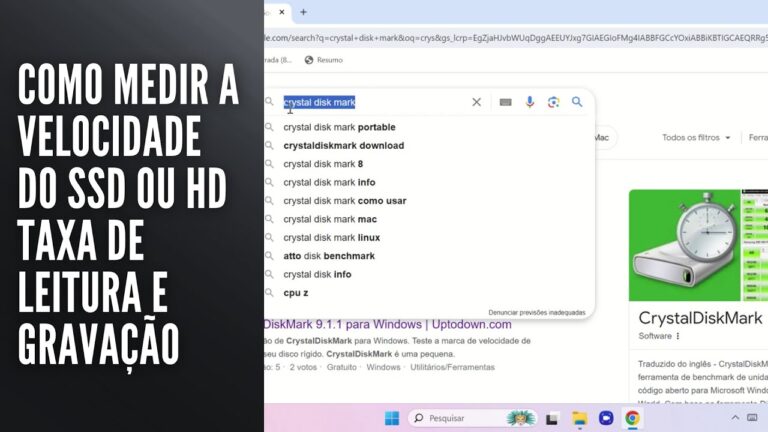The width and height of the screenshot is (768, 432).
Task: Open the Resumo bookmark
Action: [324, 60]
